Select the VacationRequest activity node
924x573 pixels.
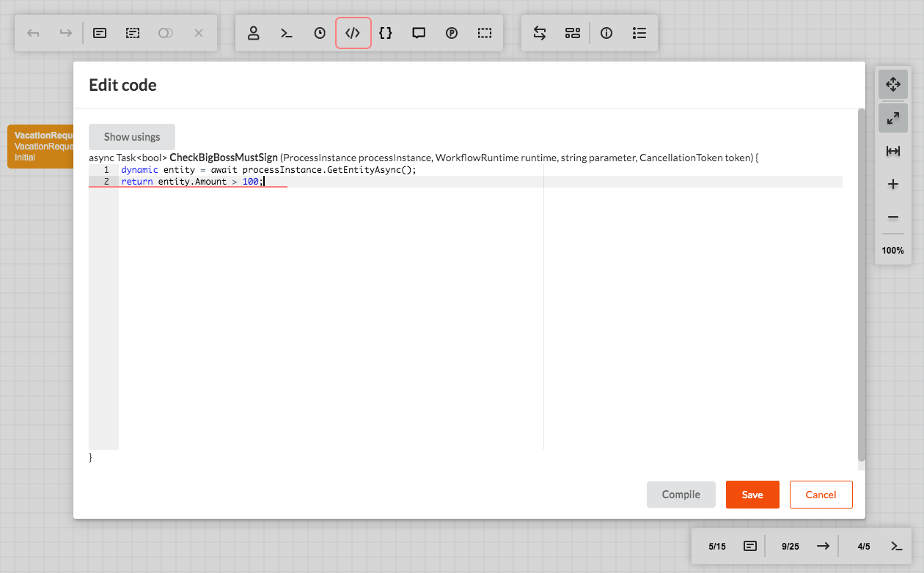pos(41,147)
